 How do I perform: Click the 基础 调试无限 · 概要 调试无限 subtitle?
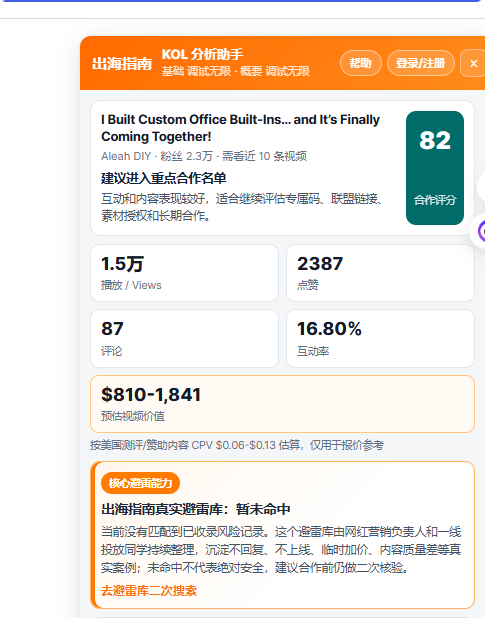point(236,71)
